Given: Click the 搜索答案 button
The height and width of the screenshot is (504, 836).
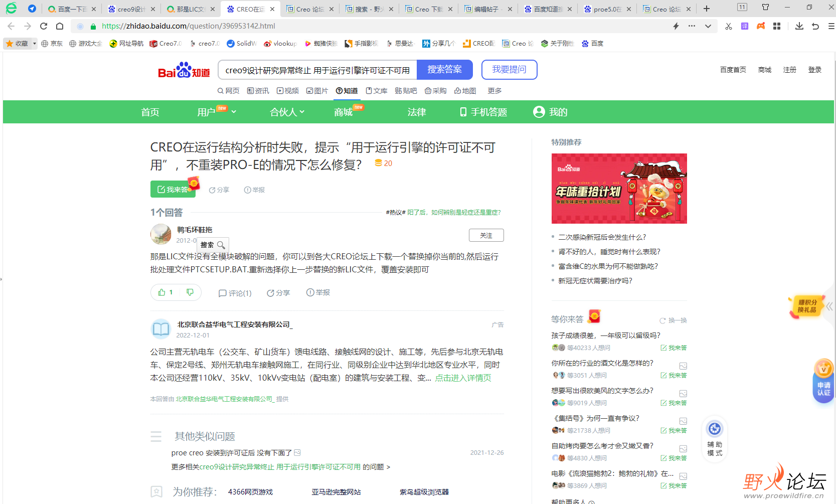Looking at the screenshot, I should [x=444, y=70].
